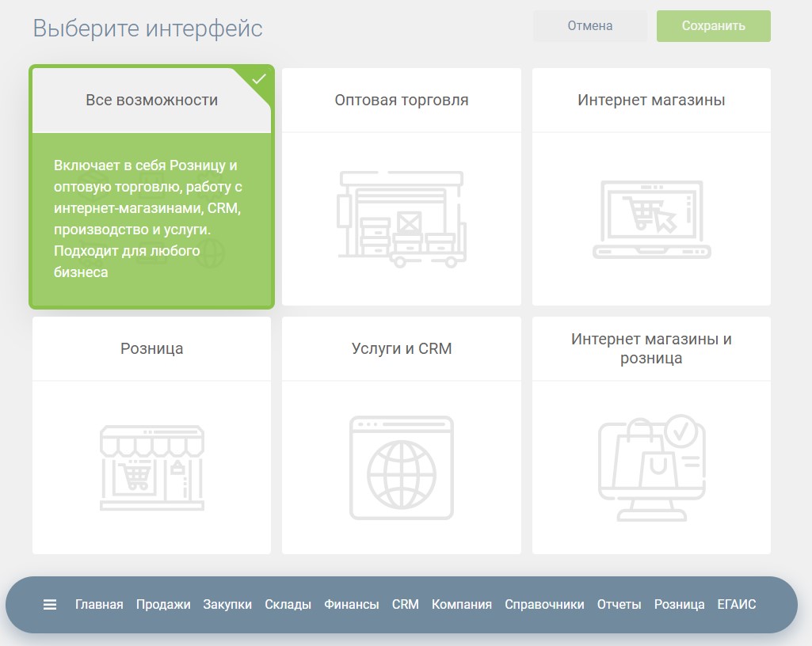The height and width of the screenshot is (646, 812).
Task: Click the Выберите интерфейс heading
Action: 148,28
